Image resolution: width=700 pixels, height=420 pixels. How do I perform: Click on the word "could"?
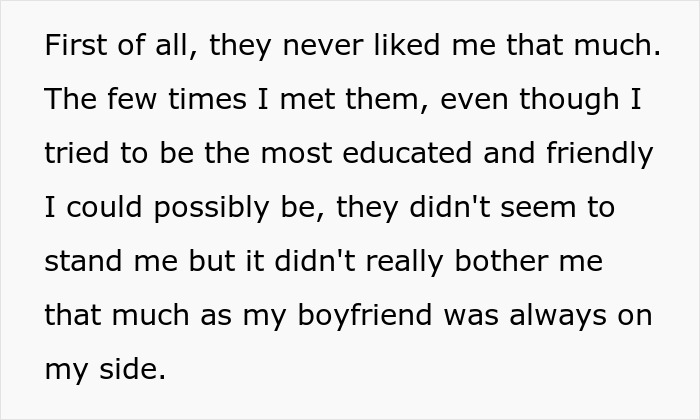tap(96, 208)
